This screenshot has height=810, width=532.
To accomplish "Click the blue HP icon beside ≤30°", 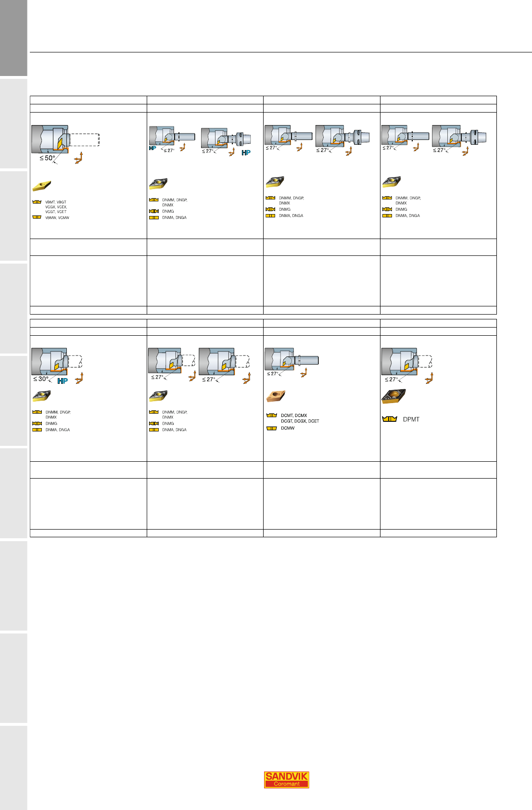I will click(63, 381).
